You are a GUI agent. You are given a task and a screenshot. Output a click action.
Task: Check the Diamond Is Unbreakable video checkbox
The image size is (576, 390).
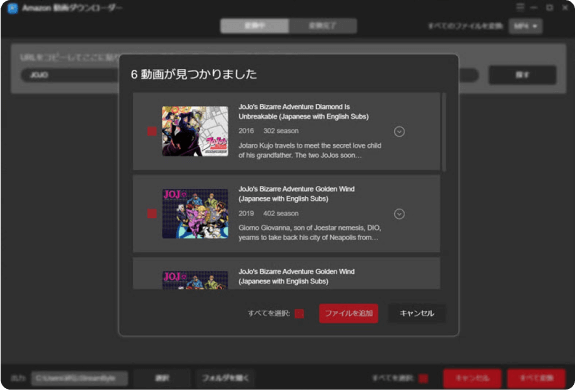coord(152,131)
